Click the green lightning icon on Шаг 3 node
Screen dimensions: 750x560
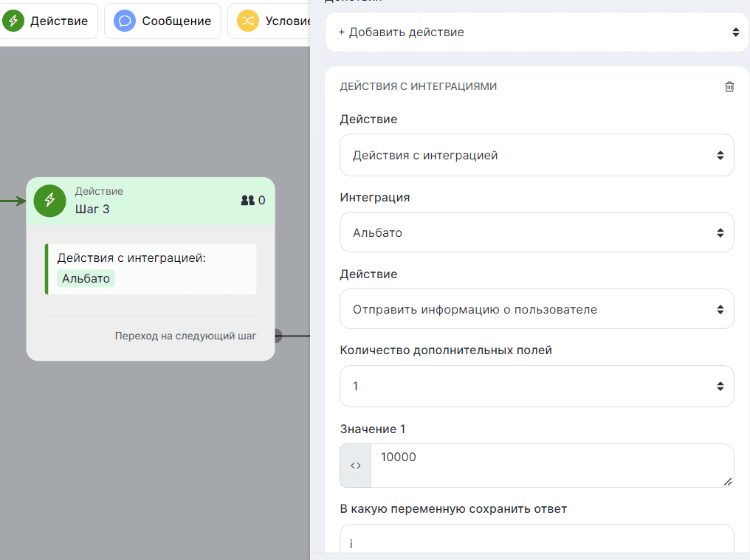[x=49, y=200]
